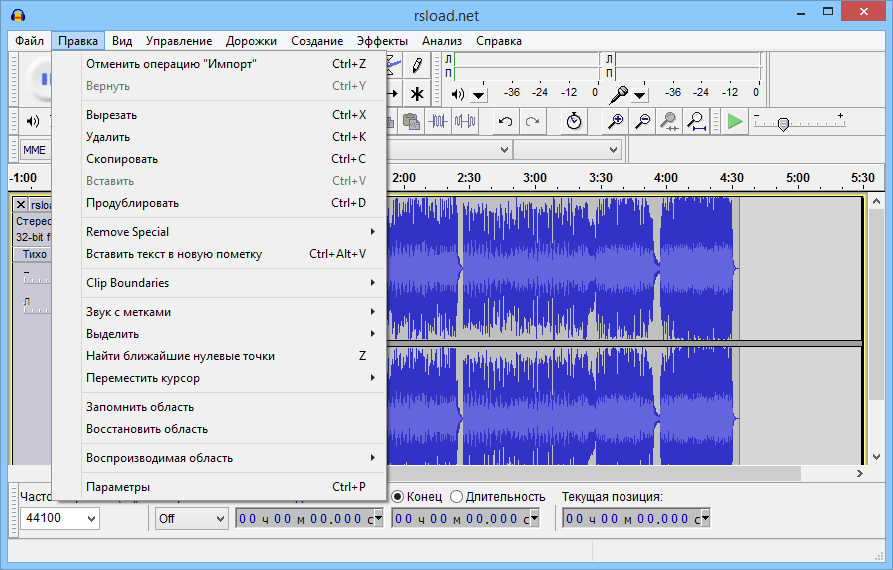This screenshot has height=570, width=893.
Task: Choose Запомнить область menu entry
Action: click(x=234, y=407)
